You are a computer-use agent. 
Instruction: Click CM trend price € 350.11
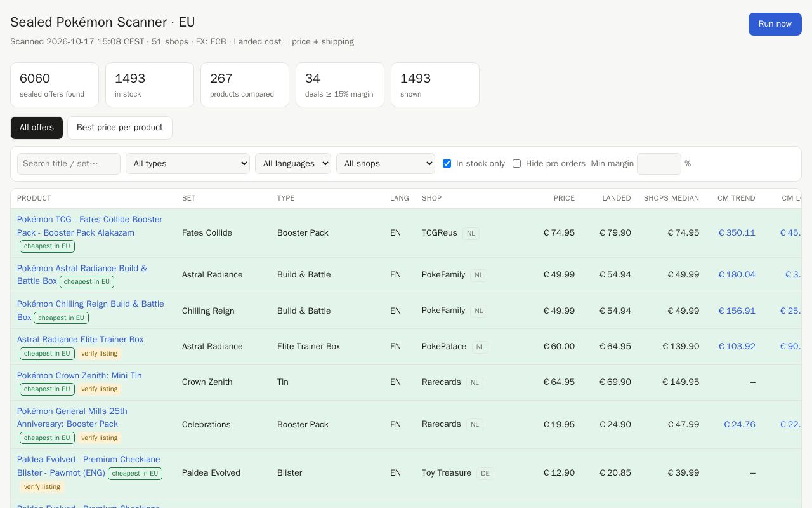coord(737,233)
